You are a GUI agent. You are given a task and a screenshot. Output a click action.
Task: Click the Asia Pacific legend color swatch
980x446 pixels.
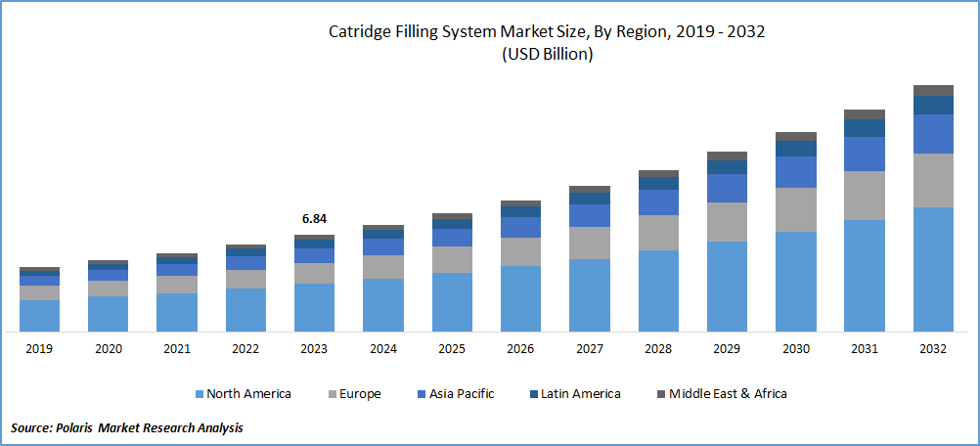(422, 394)
